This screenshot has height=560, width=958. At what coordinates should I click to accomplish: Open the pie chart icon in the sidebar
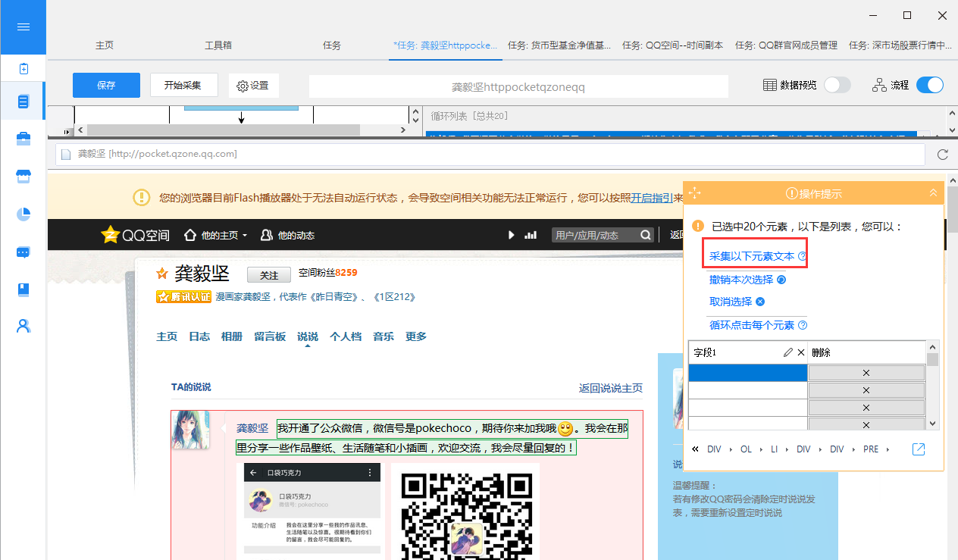(x=23, y=214)
